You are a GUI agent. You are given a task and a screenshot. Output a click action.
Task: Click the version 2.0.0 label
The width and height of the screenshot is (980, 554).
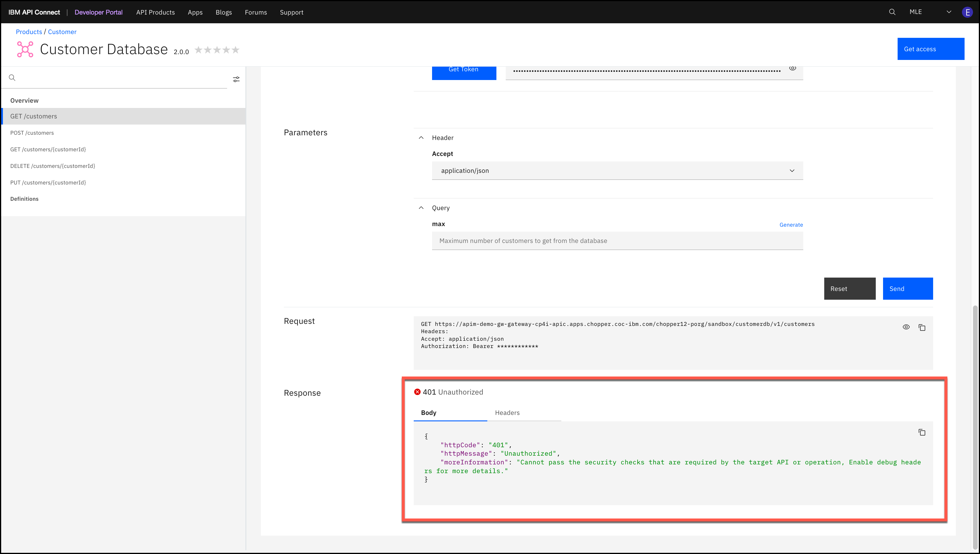pyautogui.click(x=181, y=52)
